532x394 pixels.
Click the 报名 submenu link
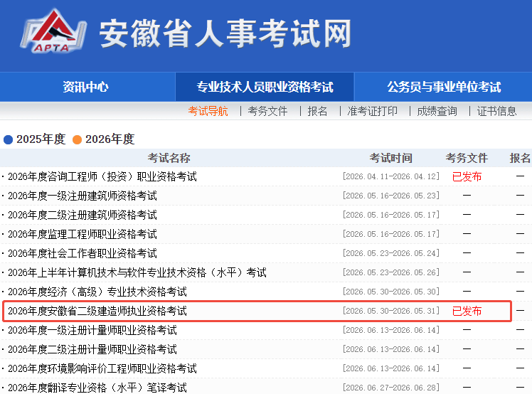click(x=317, y=111)
